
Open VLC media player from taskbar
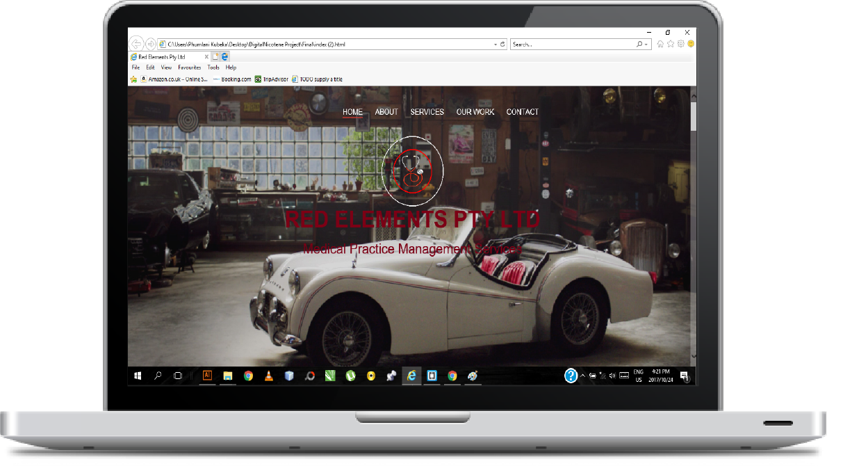pyautogui.click(x=268, y=376)
